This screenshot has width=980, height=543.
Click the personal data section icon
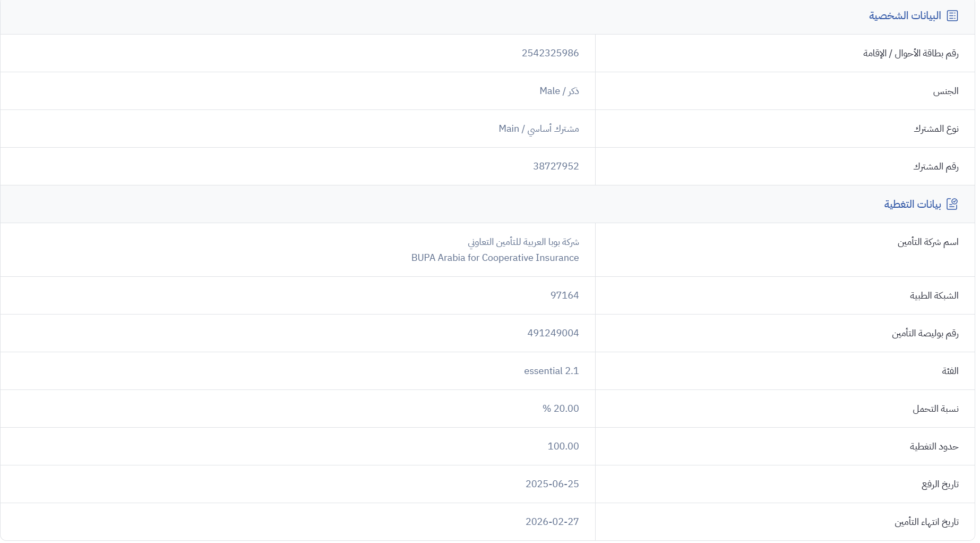[x=952, y=16]
